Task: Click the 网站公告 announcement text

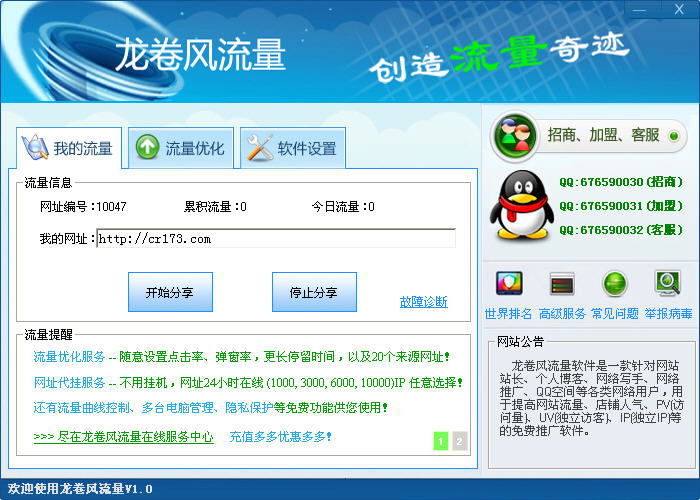Action: tap(591, 399)
